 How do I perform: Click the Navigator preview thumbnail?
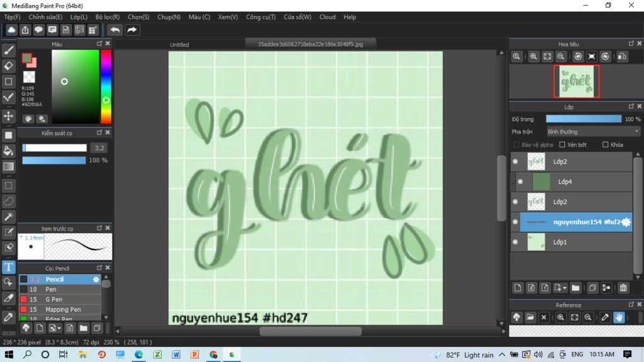(576, 81)
